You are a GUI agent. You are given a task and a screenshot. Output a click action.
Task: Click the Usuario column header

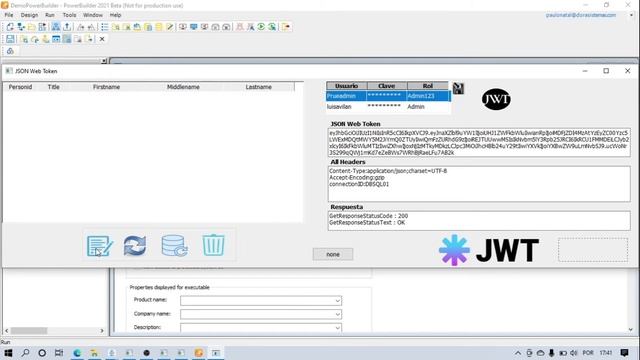[x=347, y=86]
